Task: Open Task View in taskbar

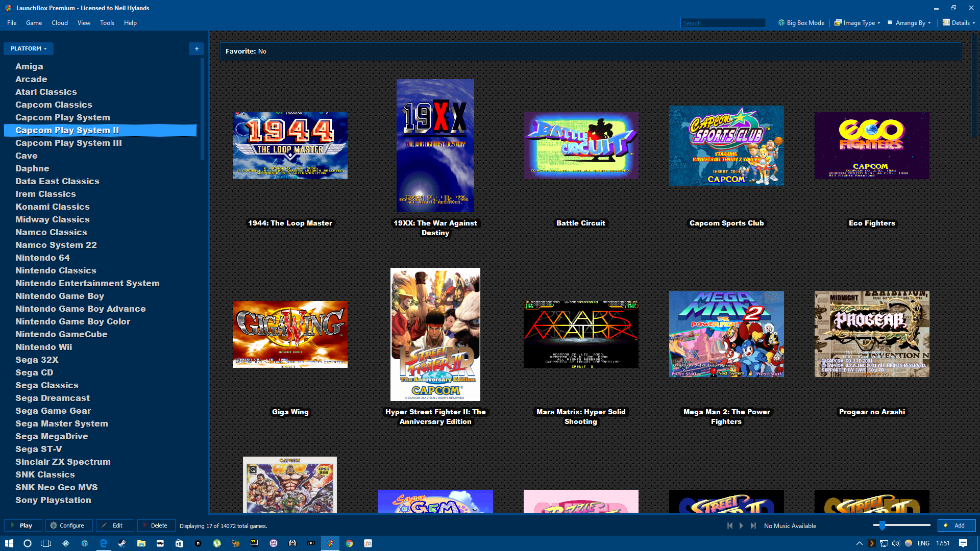Action: [x=46, y=543]
